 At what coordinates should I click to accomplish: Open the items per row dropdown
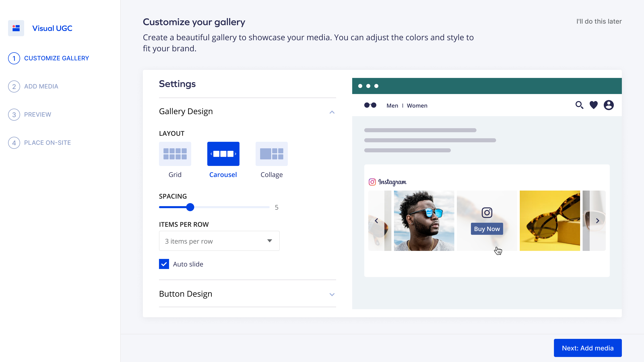[x=219, y=241]
